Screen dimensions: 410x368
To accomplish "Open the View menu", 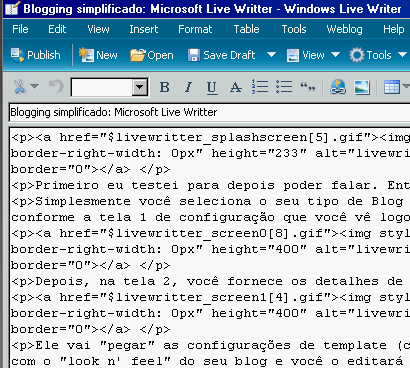I will pyautogui.click(x=98, y=29).
